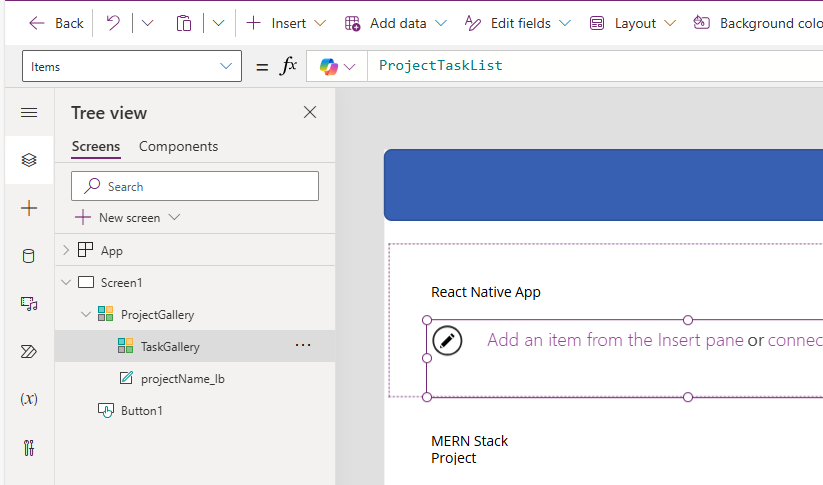
Task: Toggle the hamburger navigation menu
Action: point(29,112)
